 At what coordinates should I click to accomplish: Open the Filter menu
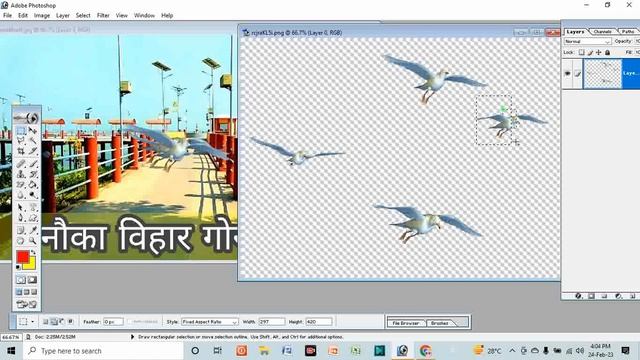tap(103, 16)
